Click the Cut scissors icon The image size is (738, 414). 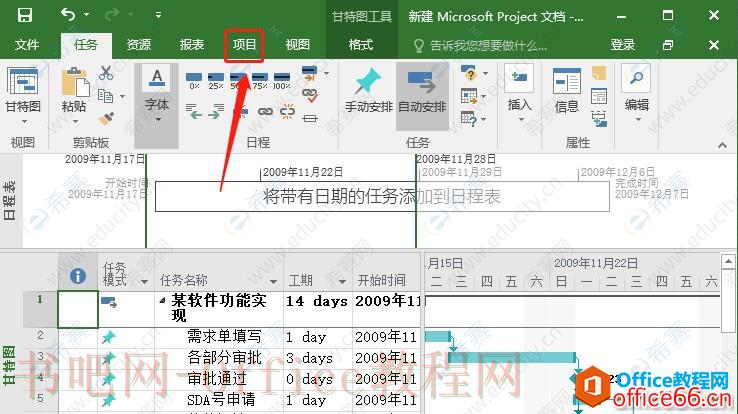click(x=106, y=73)
